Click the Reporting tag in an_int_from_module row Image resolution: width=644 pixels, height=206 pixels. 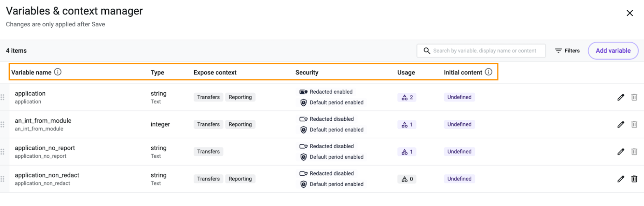point(240,124)
